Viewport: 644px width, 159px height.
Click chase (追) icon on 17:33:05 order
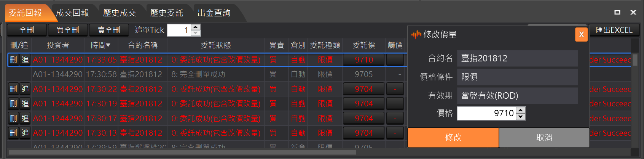[25, 60]
